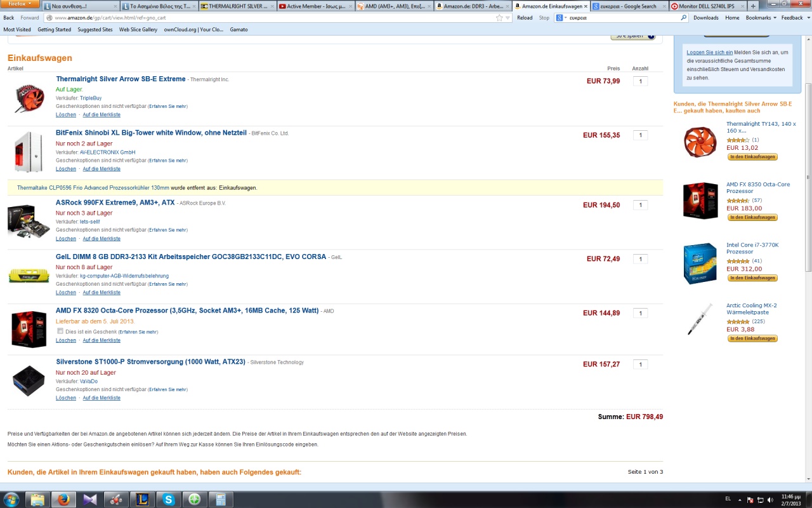Open Arctic Cooling MX-2 paste image
The height and width of the screenshot is (508, 812).
700,320
